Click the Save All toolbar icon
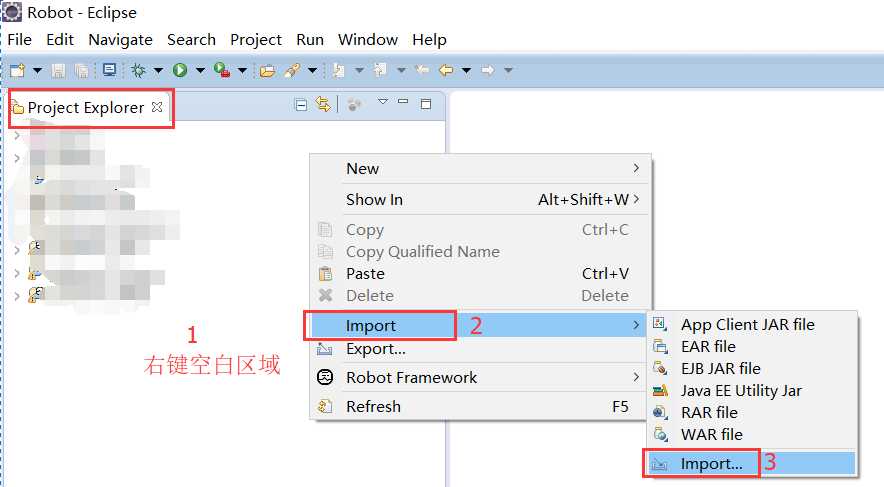 tap(82, 70)
